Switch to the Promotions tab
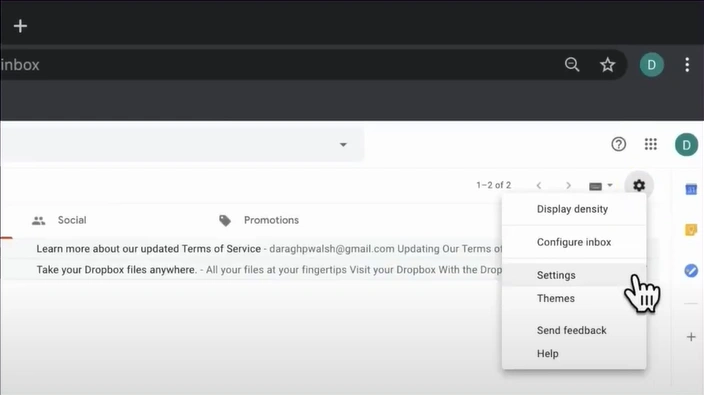Viewport: 704px width, 395px height. (x=259, y=220)
